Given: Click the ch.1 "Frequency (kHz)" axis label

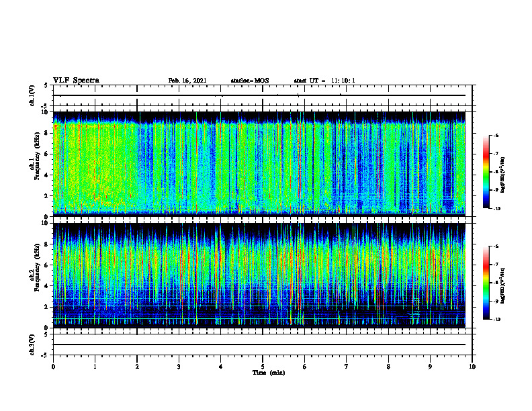Looking at the screenshot, I should [x=37, y=156].
